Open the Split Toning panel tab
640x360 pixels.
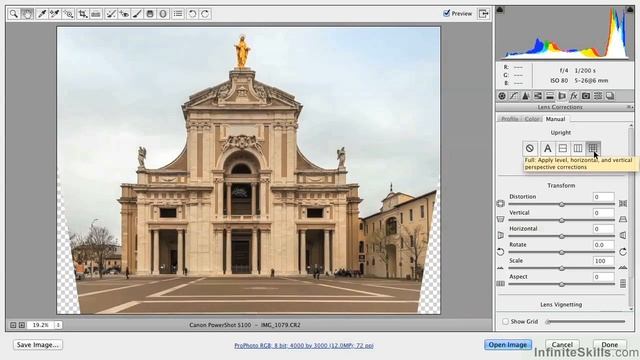(550, 96)
